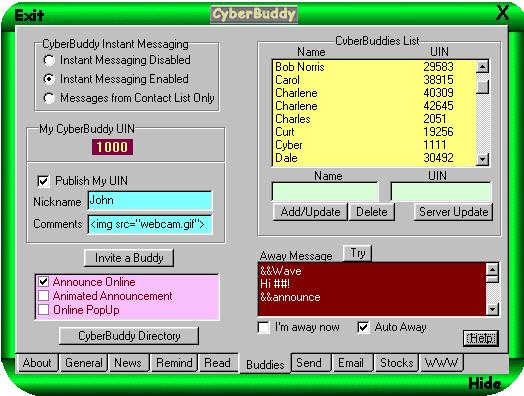Viewport: 524px width, 396px height.
Task: Toggle the Auto Away checkbox
Action: pos(363,327)
